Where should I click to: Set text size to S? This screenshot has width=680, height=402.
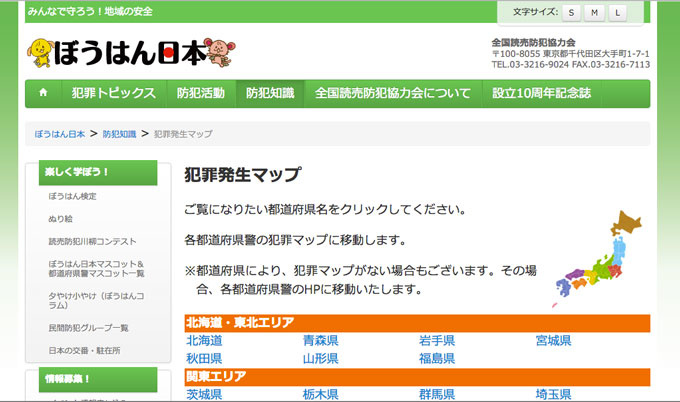click(x=571, y=13)
